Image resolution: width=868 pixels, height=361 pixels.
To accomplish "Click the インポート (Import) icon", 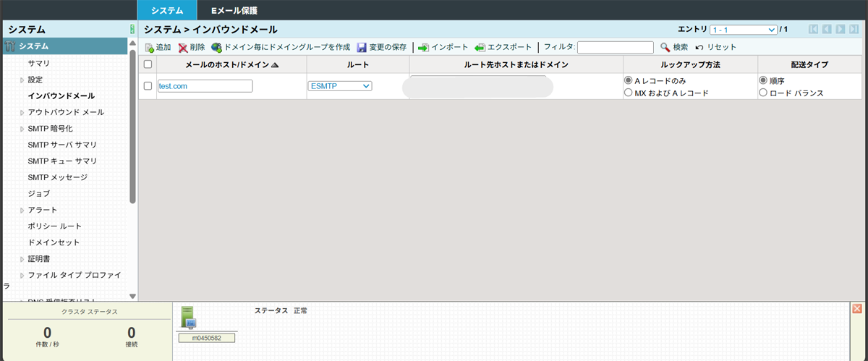I will pos(424,48).
